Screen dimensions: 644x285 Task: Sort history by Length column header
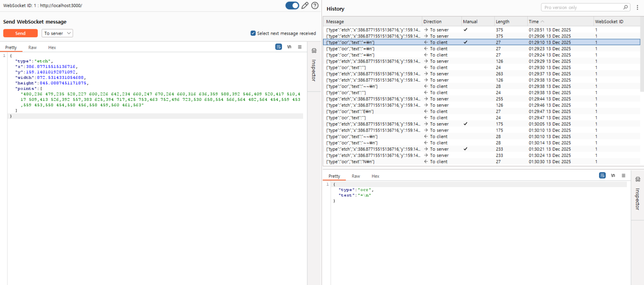(x=502, y=22)
